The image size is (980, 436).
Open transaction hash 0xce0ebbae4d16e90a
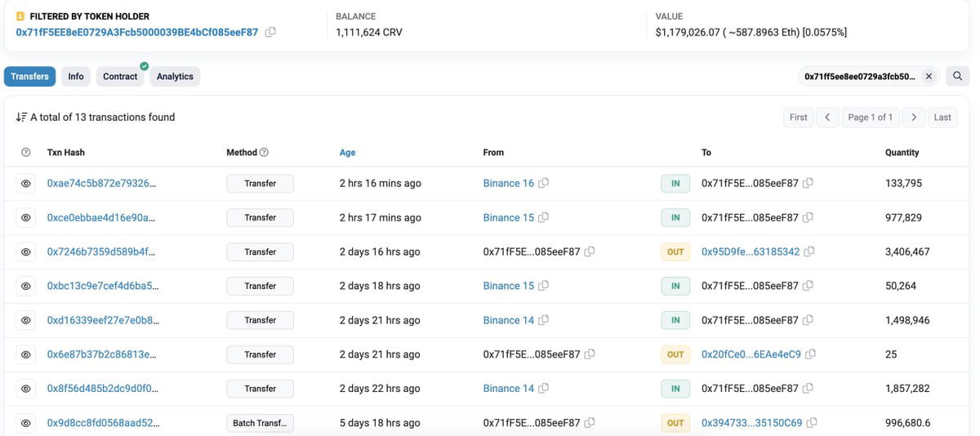(101, 218)
